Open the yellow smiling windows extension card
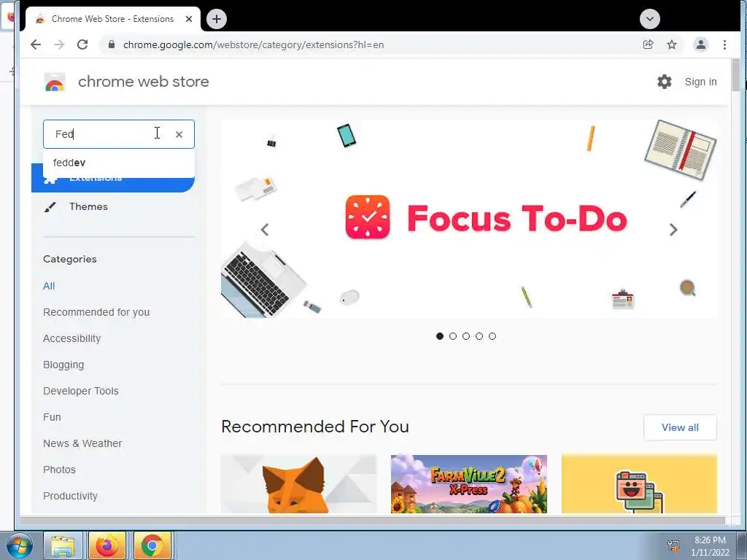 pyautogui.click(x=639, y=484)
